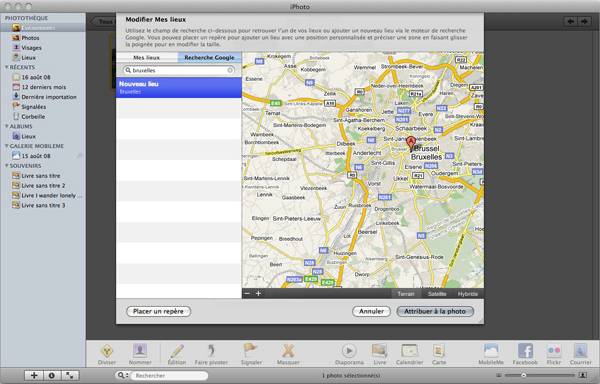Click the Flickr upload icon
The width and height of the screenshot is (600, 384).
554,350
